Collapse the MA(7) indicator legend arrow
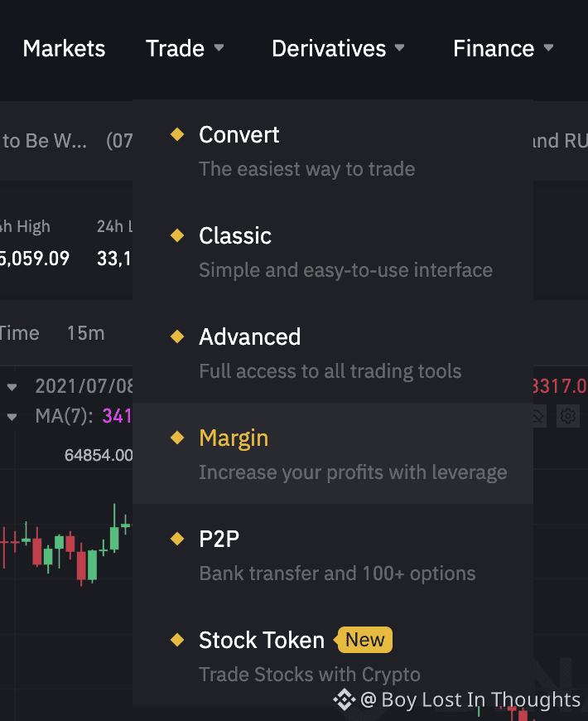Image resolution: width=588 pixels, height=721 pixels. pos(12,417)
